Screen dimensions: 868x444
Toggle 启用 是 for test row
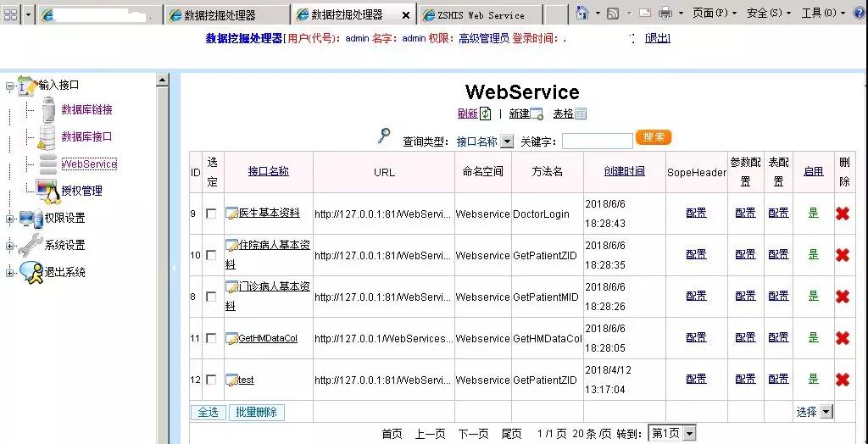(813, 380)
